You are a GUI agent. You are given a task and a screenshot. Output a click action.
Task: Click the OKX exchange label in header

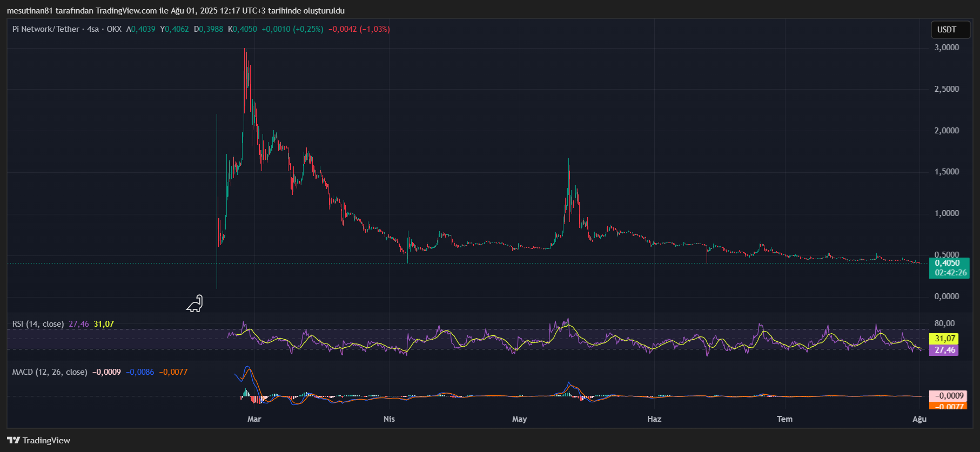point(114,29)
